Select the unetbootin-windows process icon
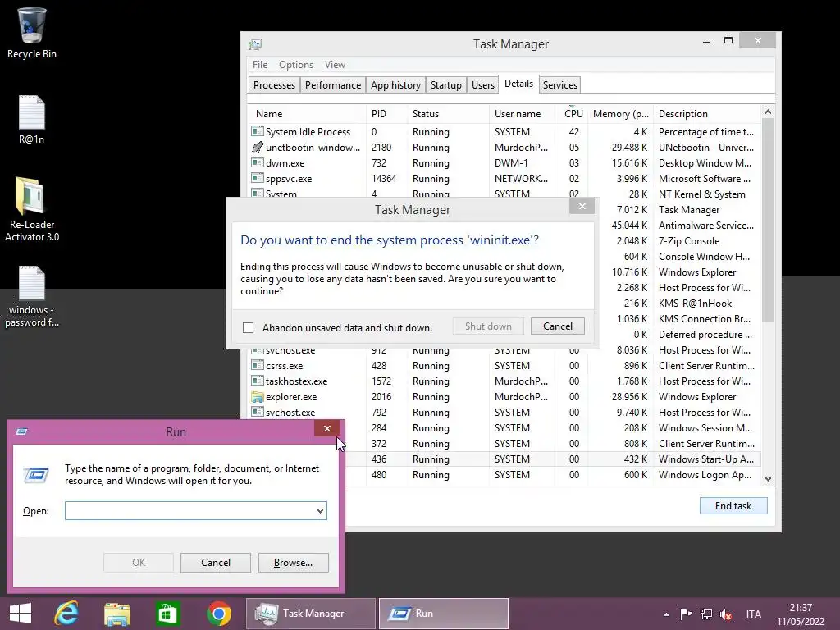 (x=257, y=147)
